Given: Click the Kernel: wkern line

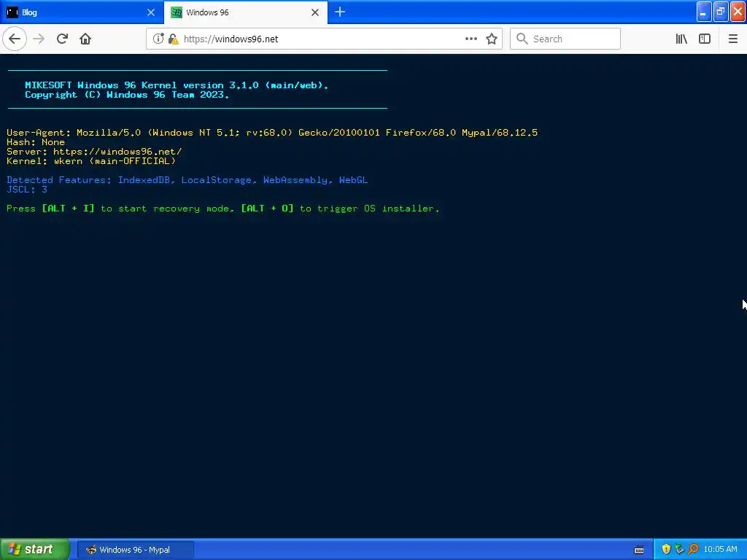Looking at the screenshot, I should click(x=91, y=161).
